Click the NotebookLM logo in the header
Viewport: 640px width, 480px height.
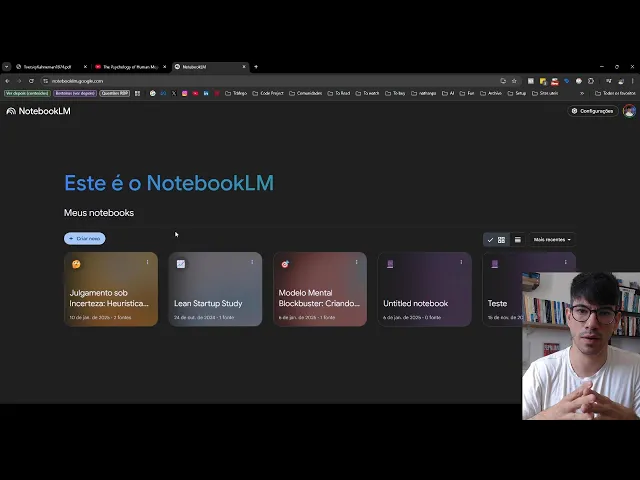click(x=38, y=111)
